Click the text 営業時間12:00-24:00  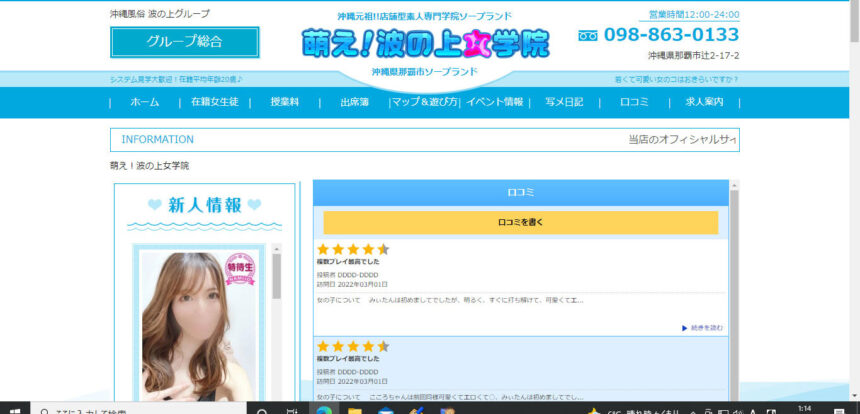pos(694,15)
